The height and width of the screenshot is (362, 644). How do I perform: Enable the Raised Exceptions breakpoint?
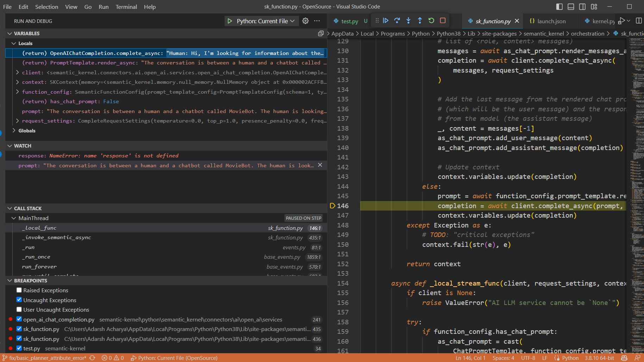pyautogui.click(x=19, y=290)
